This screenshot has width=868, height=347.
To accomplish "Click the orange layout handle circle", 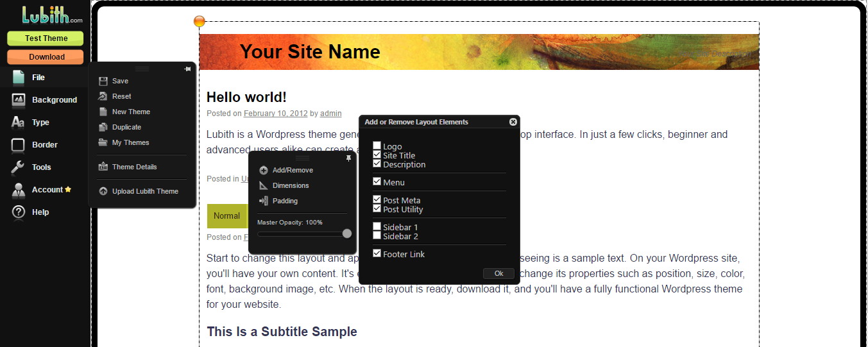I will tap(200, 21).
